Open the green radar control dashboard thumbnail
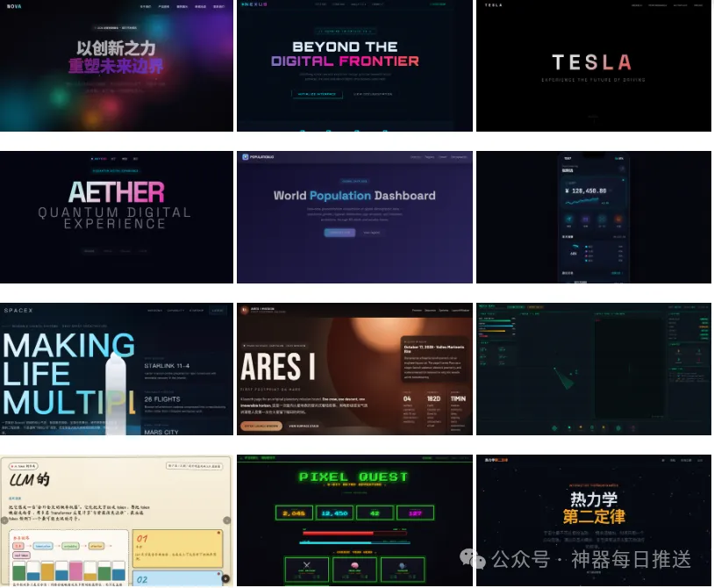Image resolution: width=714 pixels, height=588 pixels. point(594,369)
